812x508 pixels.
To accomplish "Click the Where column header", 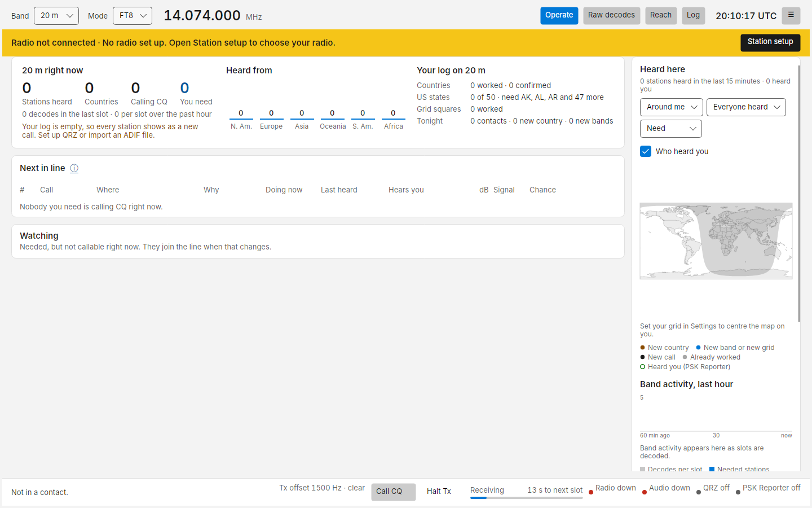I will click(108, 190).
